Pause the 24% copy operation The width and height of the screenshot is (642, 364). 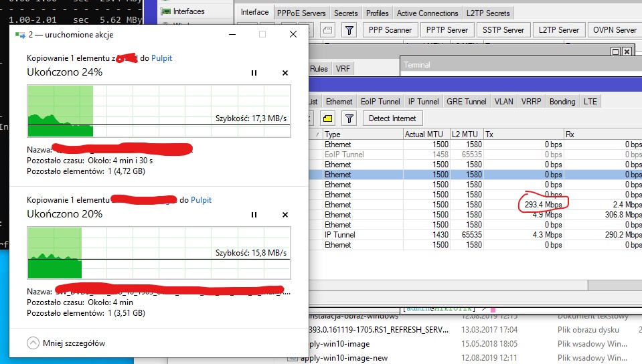[x=254, y=73]
